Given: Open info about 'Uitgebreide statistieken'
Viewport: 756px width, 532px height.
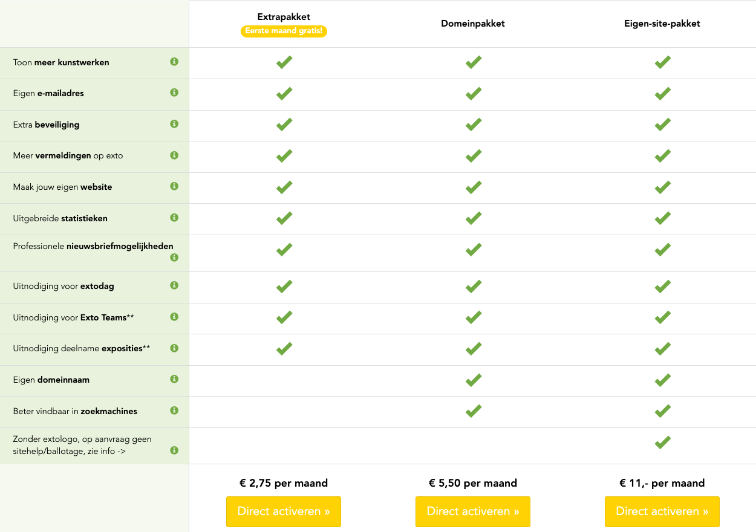Looking at the screenshot, I should (x=174, y=218).
